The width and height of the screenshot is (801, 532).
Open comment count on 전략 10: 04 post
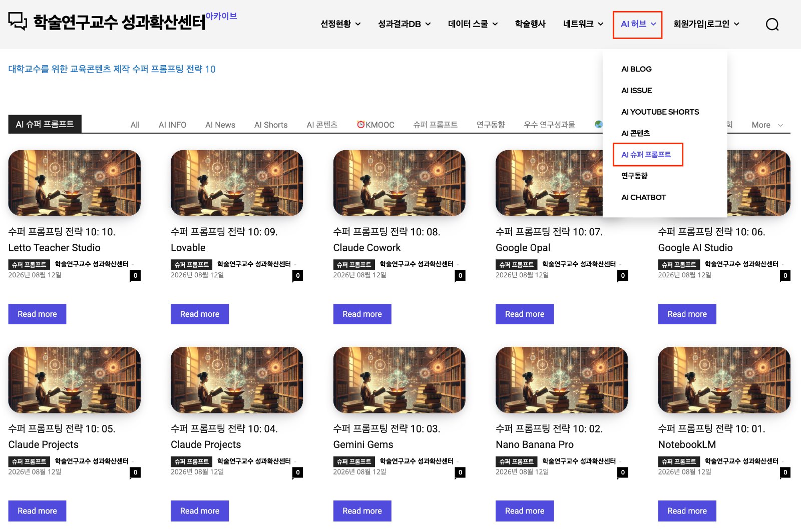click(298, 472)
